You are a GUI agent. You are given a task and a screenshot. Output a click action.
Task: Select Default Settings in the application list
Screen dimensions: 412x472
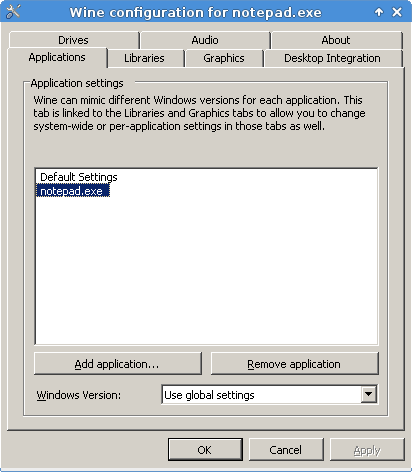coord(79,177)
